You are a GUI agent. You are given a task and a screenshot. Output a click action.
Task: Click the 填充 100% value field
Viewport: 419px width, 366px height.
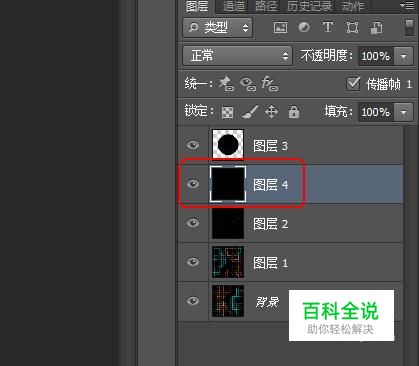(376, 112)
